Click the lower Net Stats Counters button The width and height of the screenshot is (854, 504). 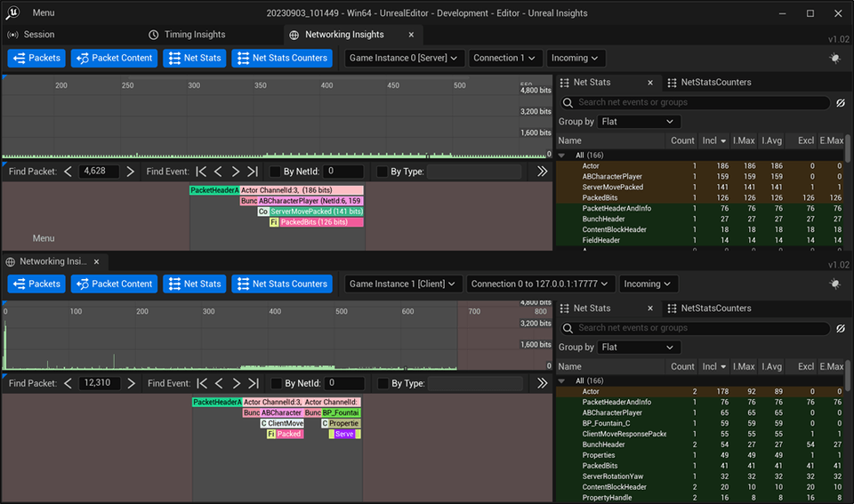281,284
